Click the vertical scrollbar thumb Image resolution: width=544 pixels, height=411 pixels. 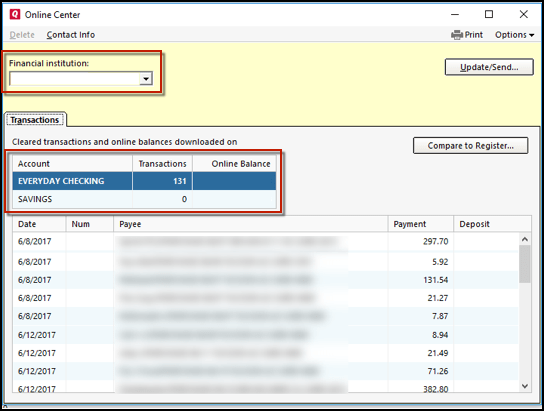525,264
